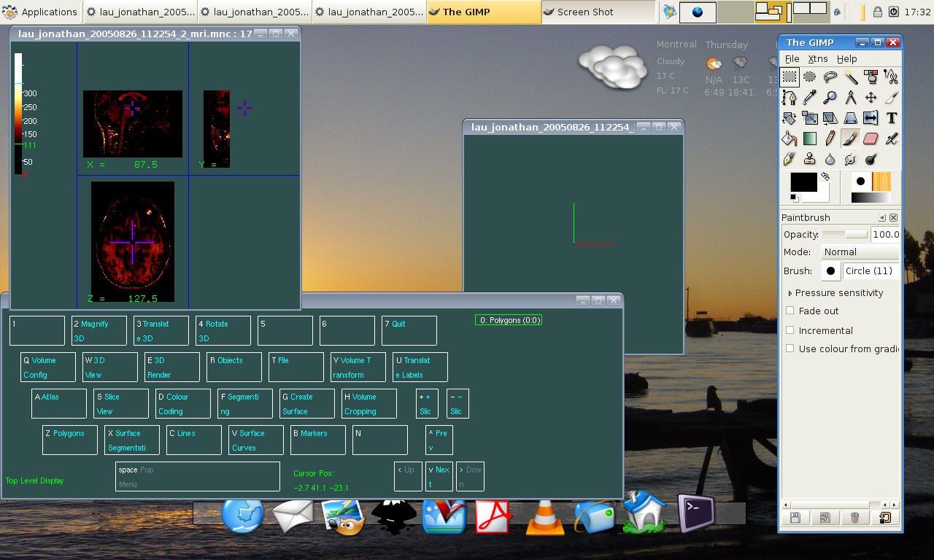Enable Use colour from gradient
Viewport: 934px width, 560px height.
790,349
